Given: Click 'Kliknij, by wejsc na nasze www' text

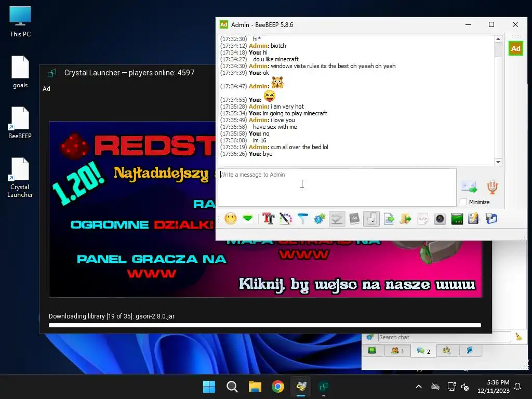Looking at the screenshot, I should (x=357, y=284).
